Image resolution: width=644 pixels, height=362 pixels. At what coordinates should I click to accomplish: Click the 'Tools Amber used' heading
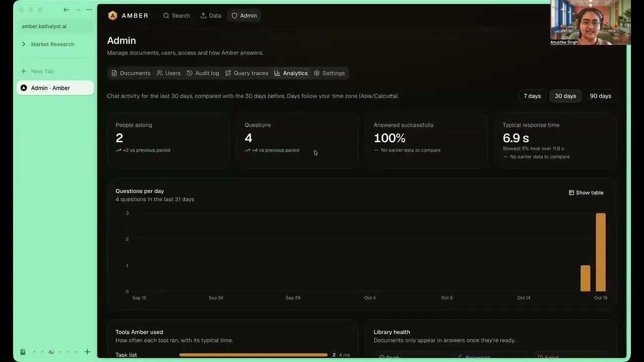click(x=139, y=332)
